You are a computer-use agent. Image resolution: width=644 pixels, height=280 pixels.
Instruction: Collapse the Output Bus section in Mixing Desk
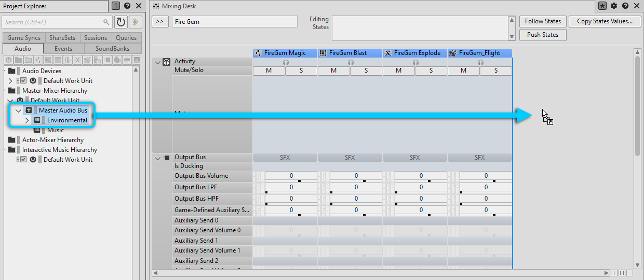158,158
